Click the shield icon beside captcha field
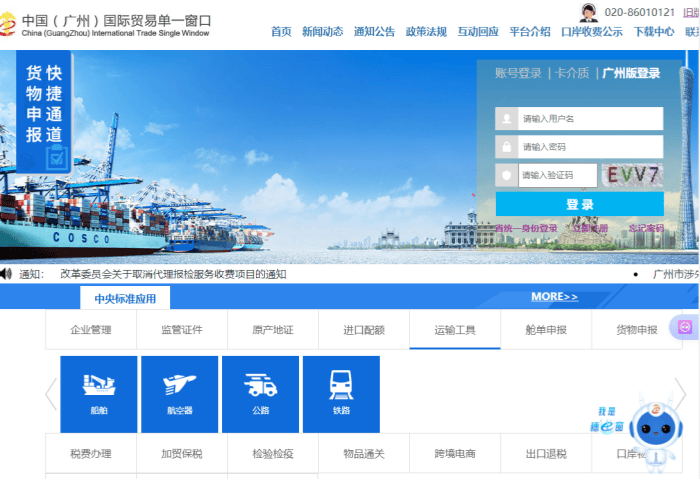Screen dimensions: 700x479 pyautogui.click(x=507, y=175)
